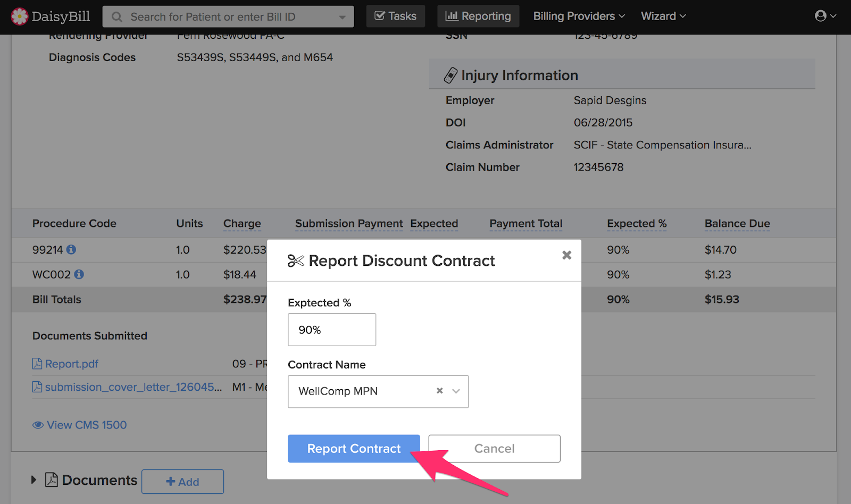Click the $1.23 balance due value

tap(718, 275)
